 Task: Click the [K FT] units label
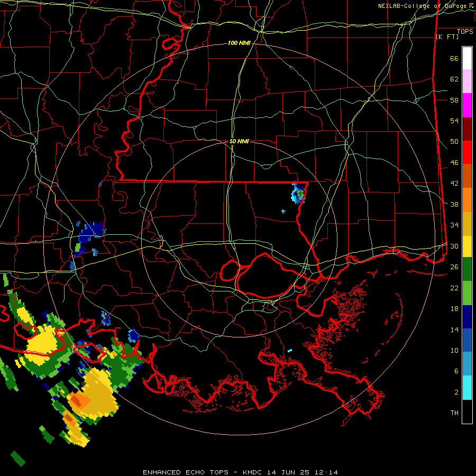(x=447, y=36)
